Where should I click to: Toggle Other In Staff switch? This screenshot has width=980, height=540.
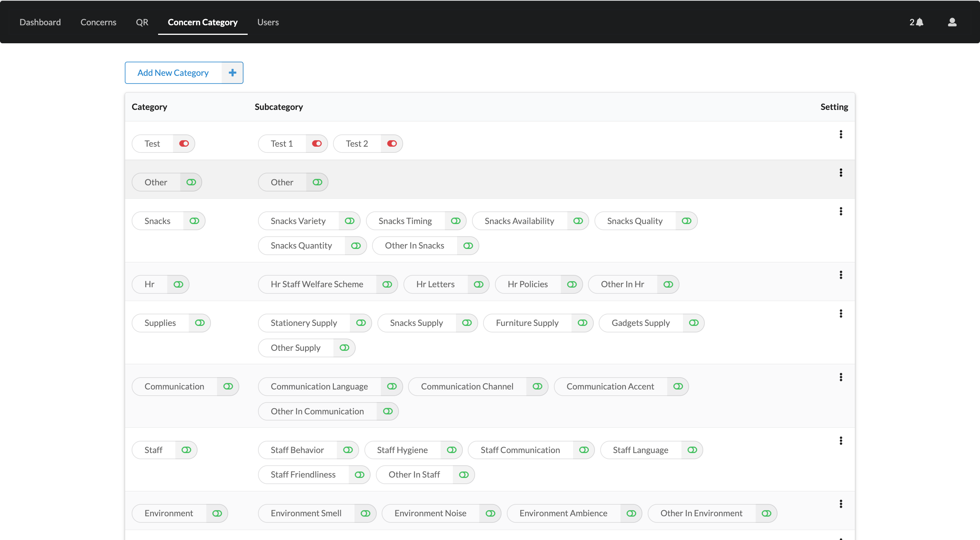click(x=464, y=475)
